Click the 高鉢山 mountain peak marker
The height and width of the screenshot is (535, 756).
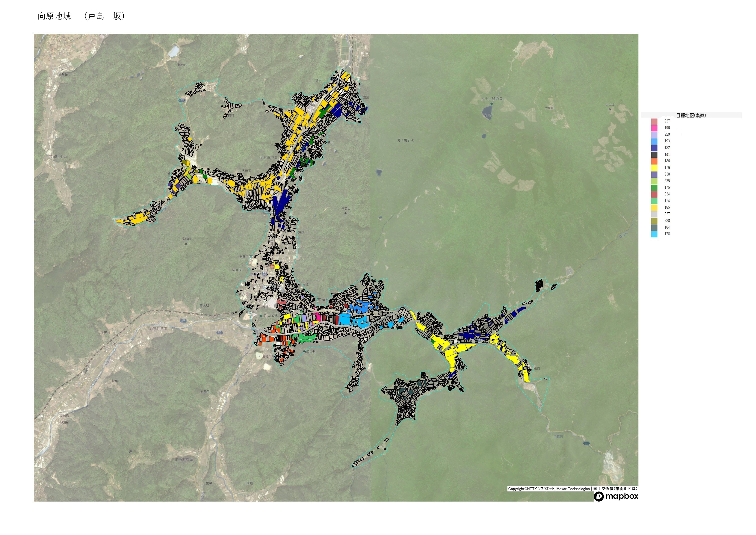pyautogui.click(x=186, y=244)
